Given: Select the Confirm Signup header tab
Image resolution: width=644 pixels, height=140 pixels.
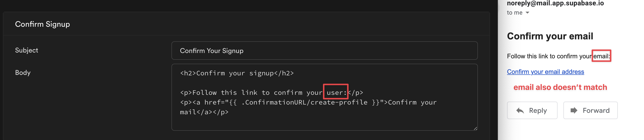Looking at the screenshot, I should pyautogui.click(x=43, y=24).
